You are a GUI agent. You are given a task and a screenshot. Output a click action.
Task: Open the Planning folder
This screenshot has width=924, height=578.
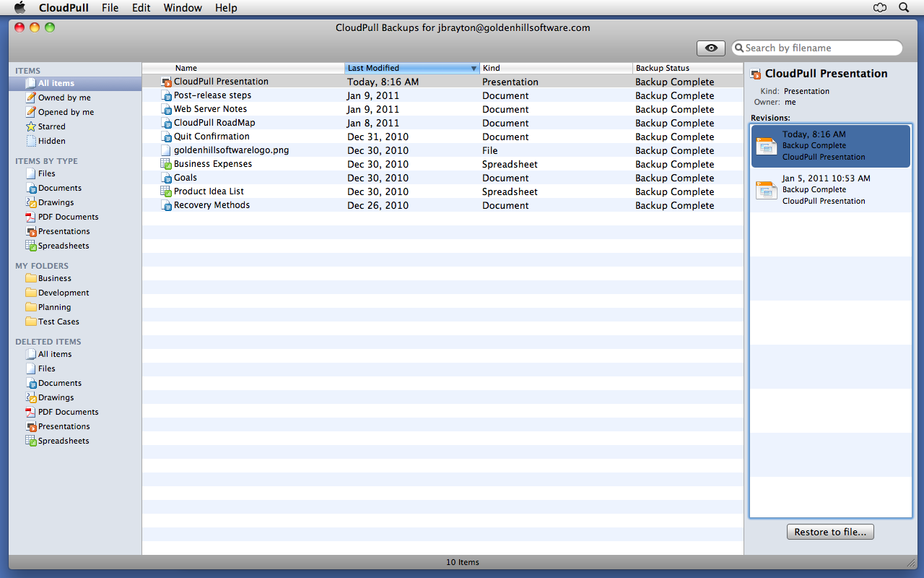pyautogui.click(x=48, y=307)
